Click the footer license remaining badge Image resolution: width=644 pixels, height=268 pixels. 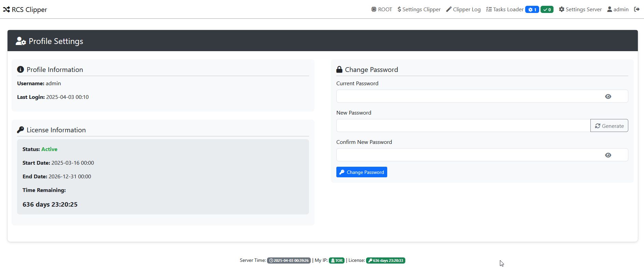pyautogui.click(x=386, y=260)
